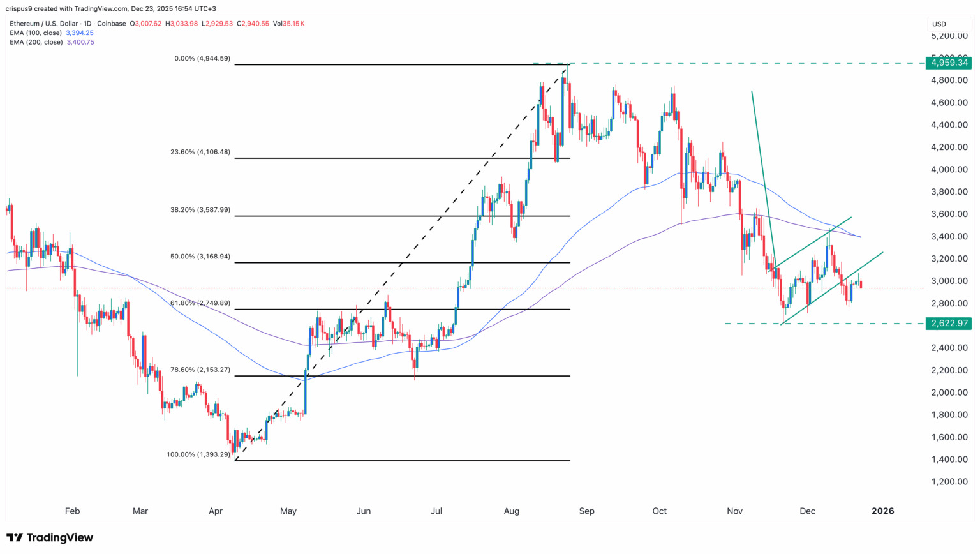Click the 4,959.34 green price label

tap(949, 63)
